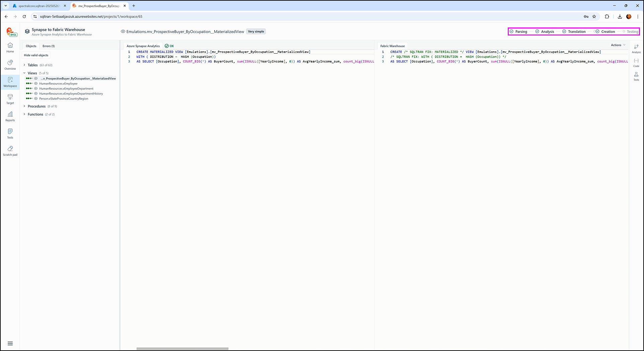
Task: Select the Fabric Warehouse tab
Action: [x=392, y=46]
